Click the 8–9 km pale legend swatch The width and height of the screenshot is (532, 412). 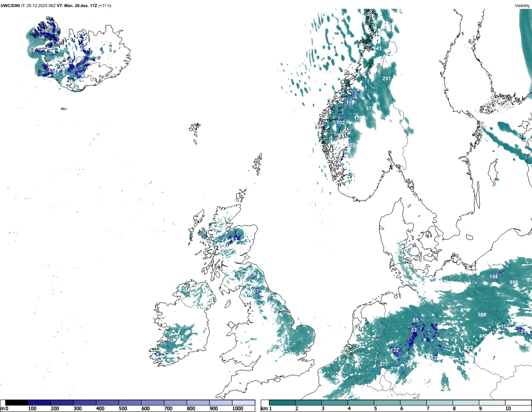click(x=466, y=403)
